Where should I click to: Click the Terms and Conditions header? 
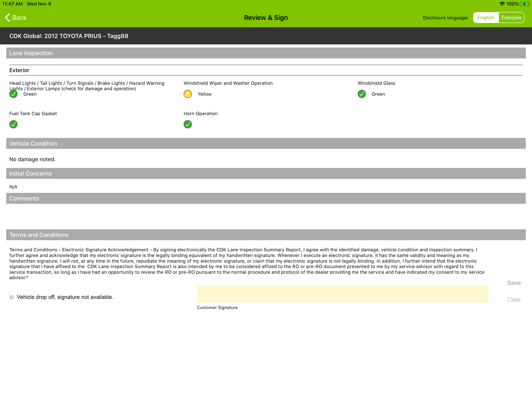coord(266,235)
